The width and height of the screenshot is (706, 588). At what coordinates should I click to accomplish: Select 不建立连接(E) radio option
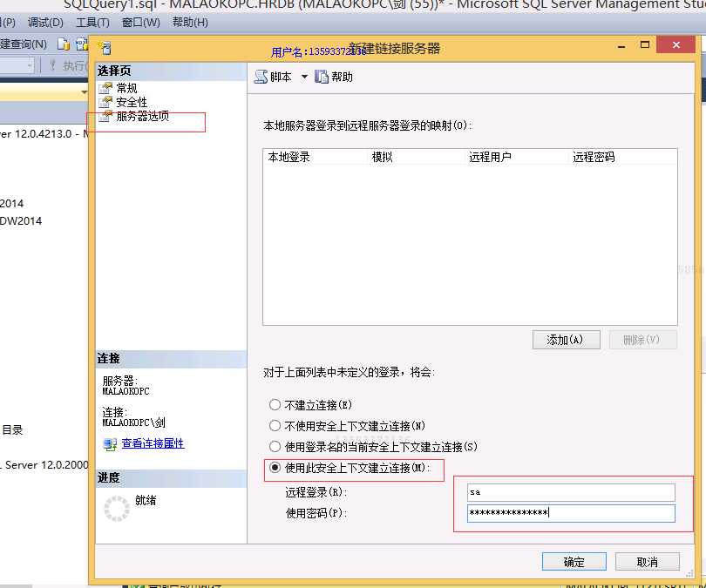pos(310,405)
